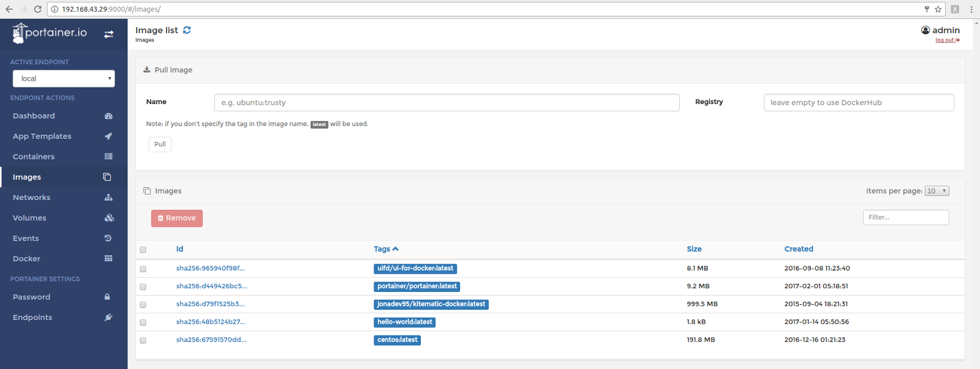Check the box for uifd/ui-for-docker image
Screen dimensions: 980x369
click(143, 269)
